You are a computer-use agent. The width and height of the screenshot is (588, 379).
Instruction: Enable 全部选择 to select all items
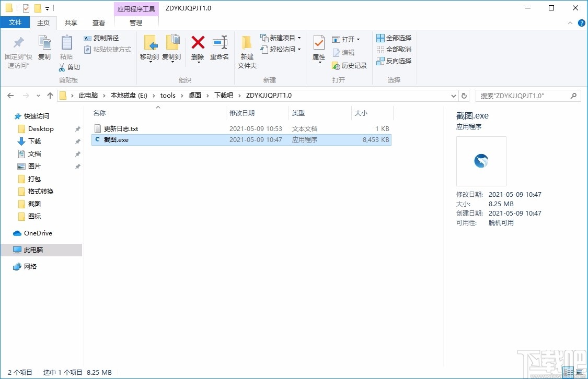tap(393, 38)
